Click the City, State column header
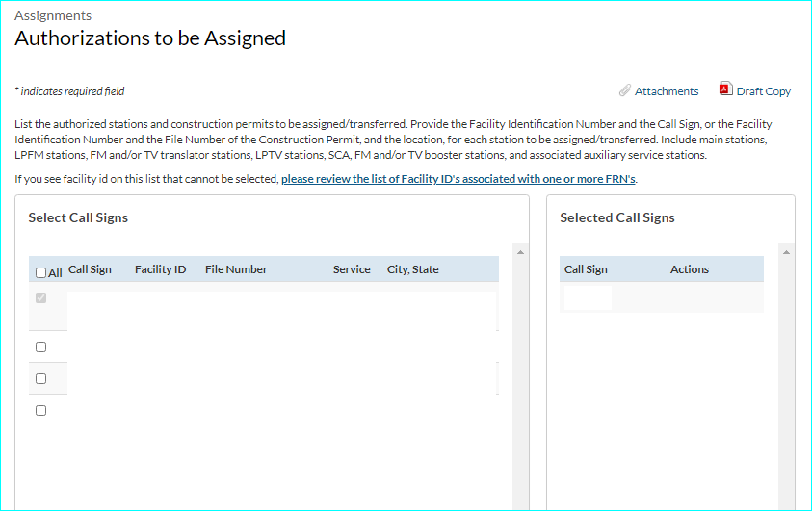The height and width of the screenshot is (511, 812). (x=412, y=269)
